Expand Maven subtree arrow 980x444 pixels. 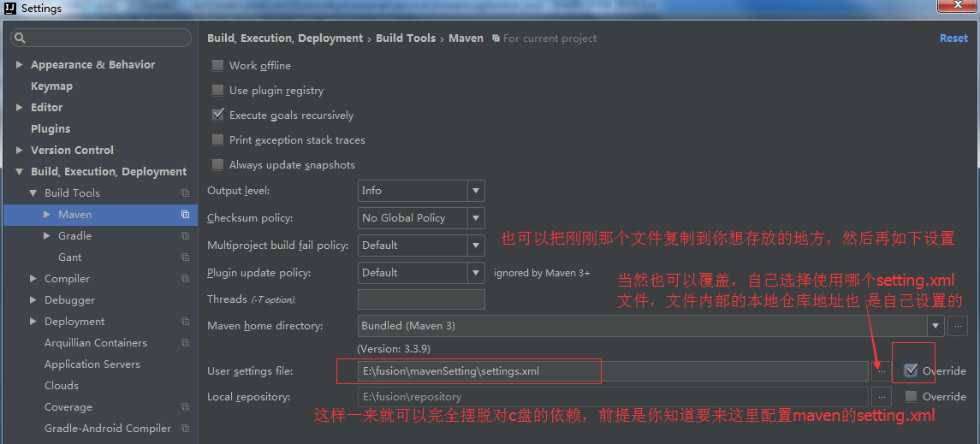(x=47, y=214)
